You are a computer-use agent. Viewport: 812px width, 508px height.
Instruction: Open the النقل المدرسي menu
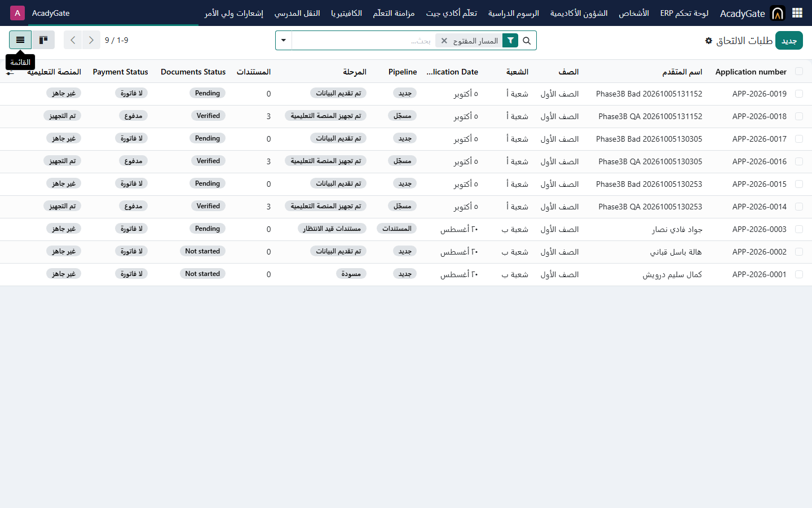(297, 13)
